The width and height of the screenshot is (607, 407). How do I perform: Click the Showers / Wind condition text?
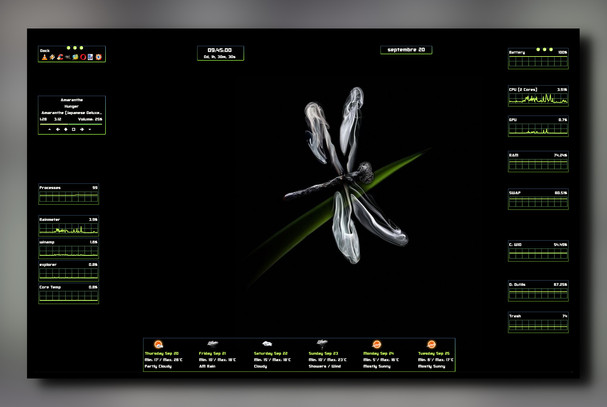pyautogui.click(x=324, y=366)
